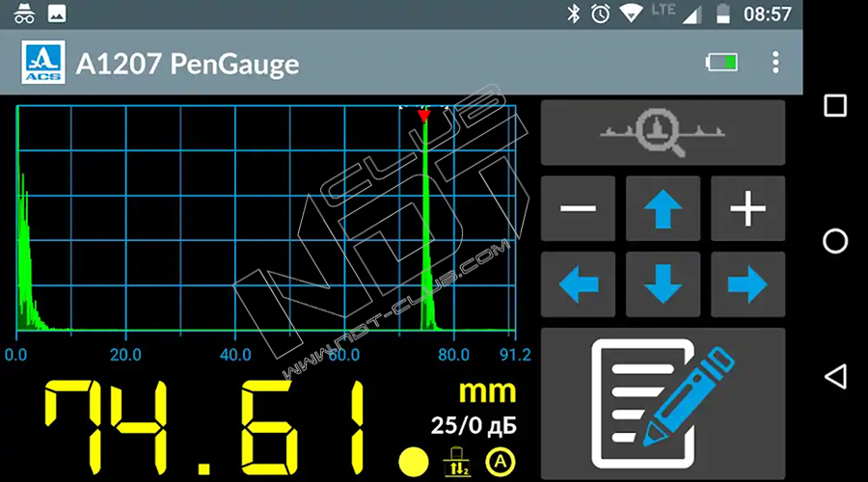Tap the Wi-Fi status icon
Viewport: 868px width, 482px height.
pos(631,13)
